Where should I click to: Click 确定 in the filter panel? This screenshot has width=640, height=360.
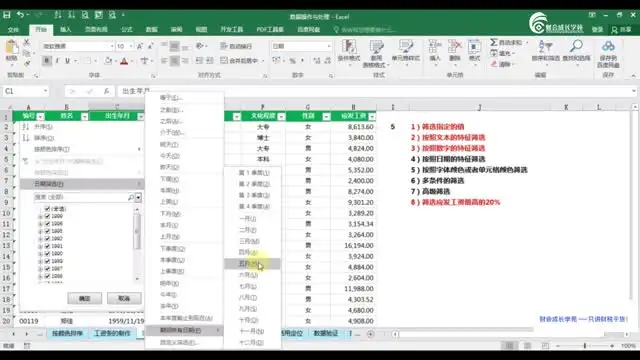click(84, 298)
